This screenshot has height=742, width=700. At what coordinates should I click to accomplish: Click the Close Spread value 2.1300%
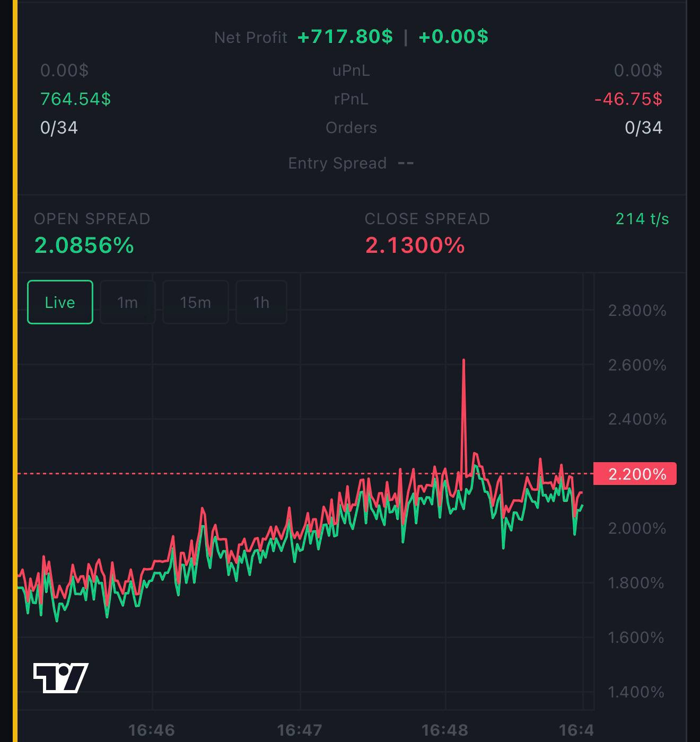point(415,245)
